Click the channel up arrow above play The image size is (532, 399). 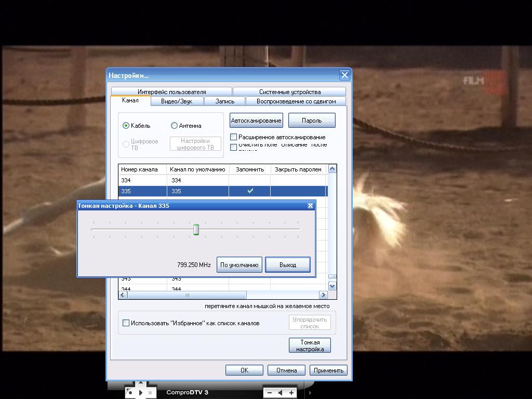coord(140,384)
